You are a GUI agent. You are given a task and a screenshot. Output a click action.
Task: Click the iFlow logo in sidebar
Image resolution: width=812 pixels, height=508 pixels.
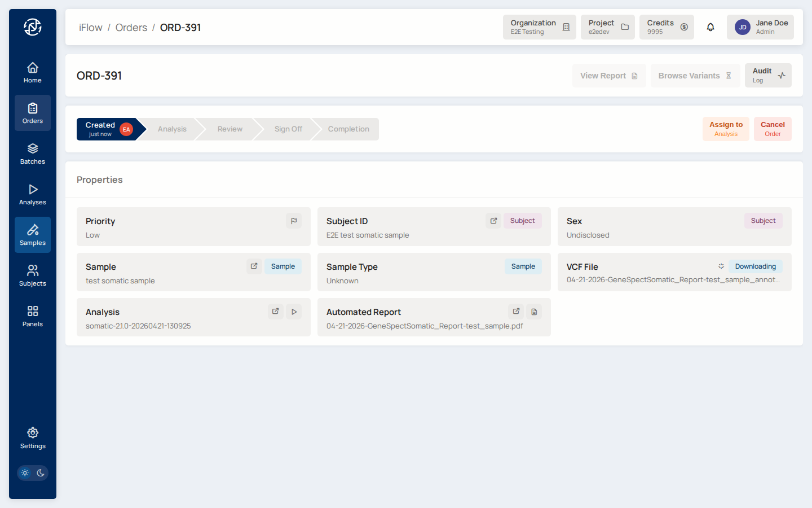coord(33,27)
